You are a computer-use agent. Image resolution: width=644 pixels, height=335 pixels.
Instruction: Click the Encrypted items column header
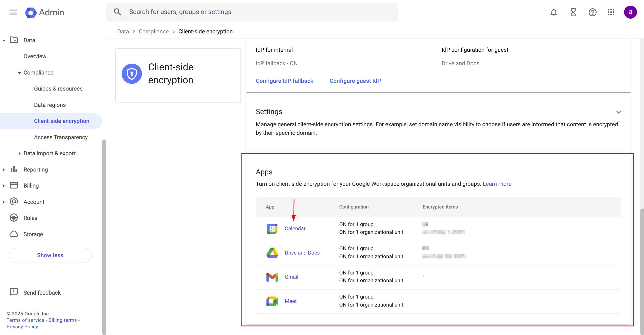(x=440, y=207)
